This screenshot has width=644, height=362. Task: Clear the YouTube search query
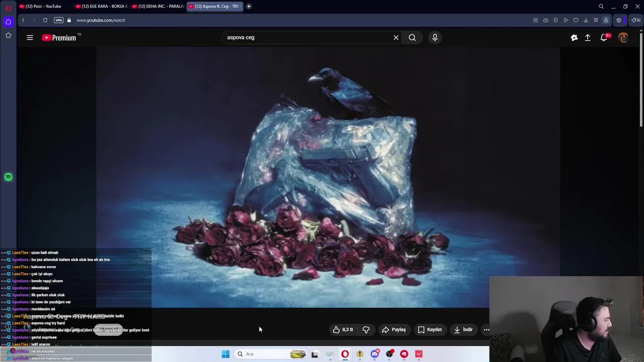tap(396, 37)
